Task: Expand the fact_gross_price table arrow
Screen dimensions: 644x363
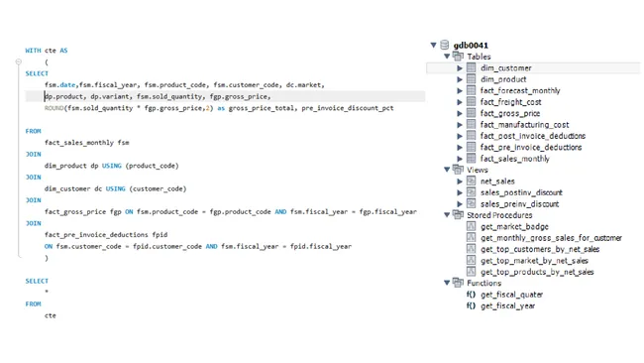Action: [460, 113]
